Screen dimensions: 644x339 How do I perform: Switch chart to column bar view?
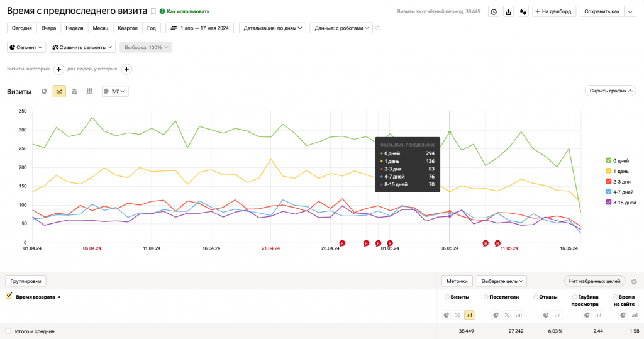(x=89, y=91)
